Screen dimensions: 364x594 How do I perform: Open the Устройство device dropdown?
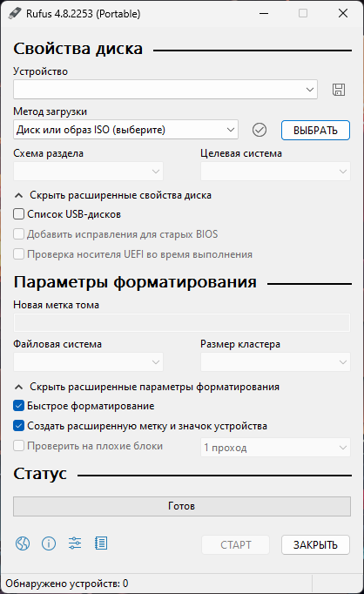coord(165,90)
